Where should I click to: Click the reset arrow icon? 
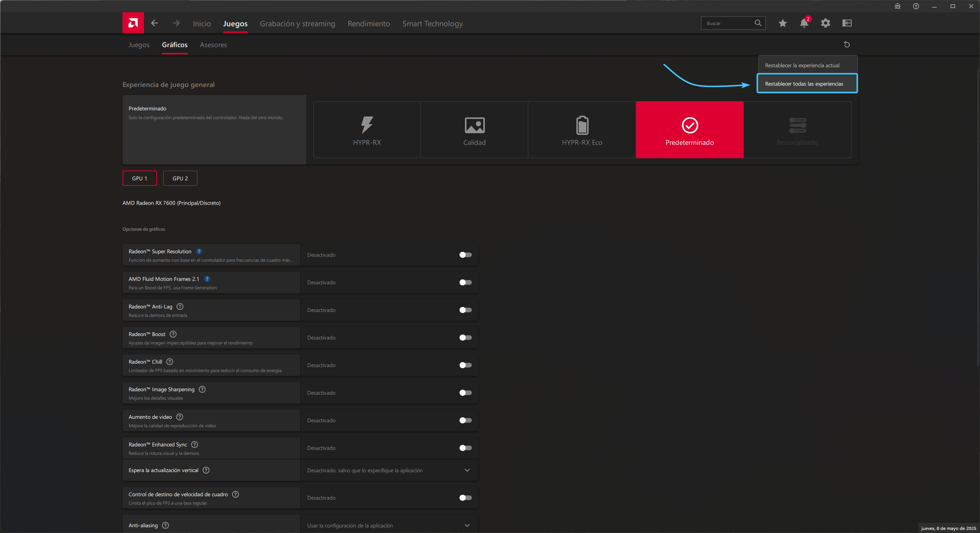pos(847,44)
